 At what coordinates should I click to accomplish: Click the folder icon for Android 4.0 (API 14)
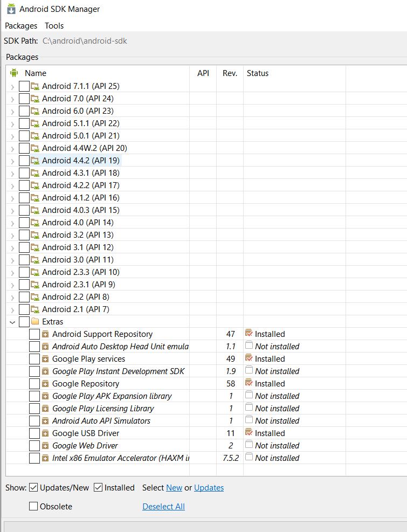click(35, 223)
